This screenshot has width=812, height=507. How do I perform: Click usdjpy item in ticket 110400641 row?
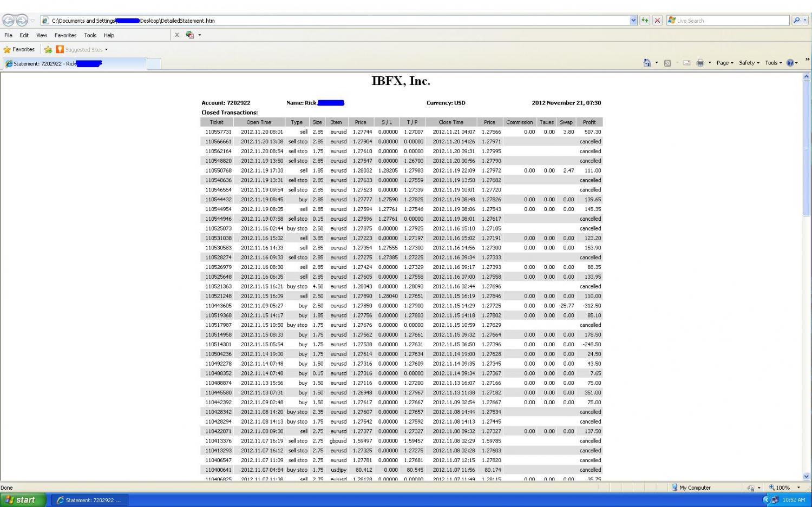[338, 470]
